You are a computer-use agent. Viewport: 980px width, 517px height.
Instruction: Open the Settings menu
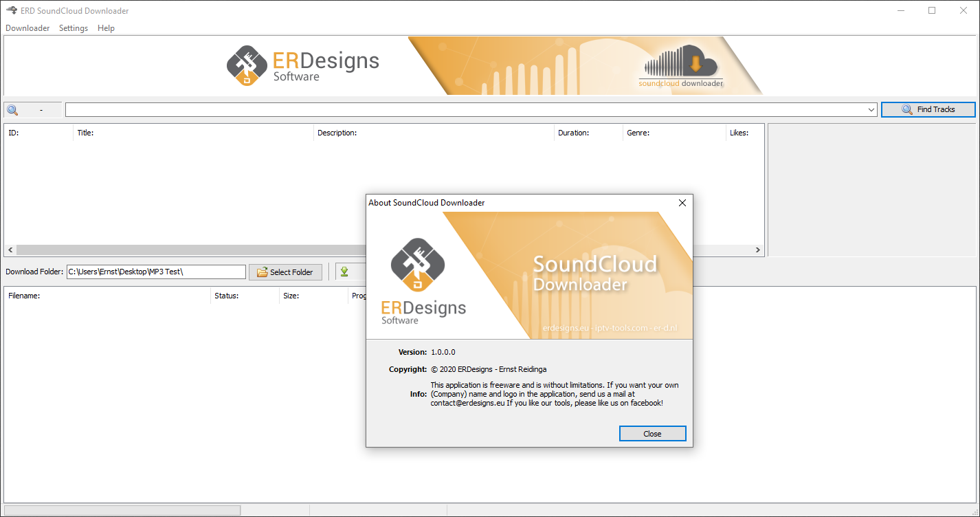point(74,28)
